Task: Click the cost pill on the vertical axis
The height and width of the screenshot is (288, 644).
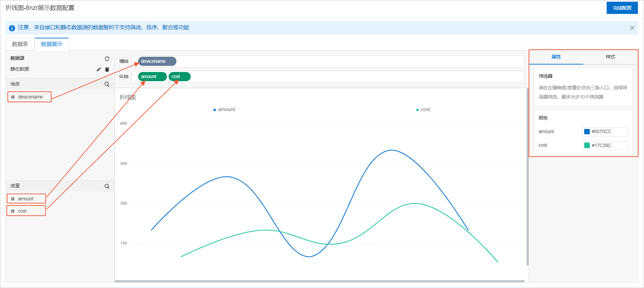Action: 179,76
